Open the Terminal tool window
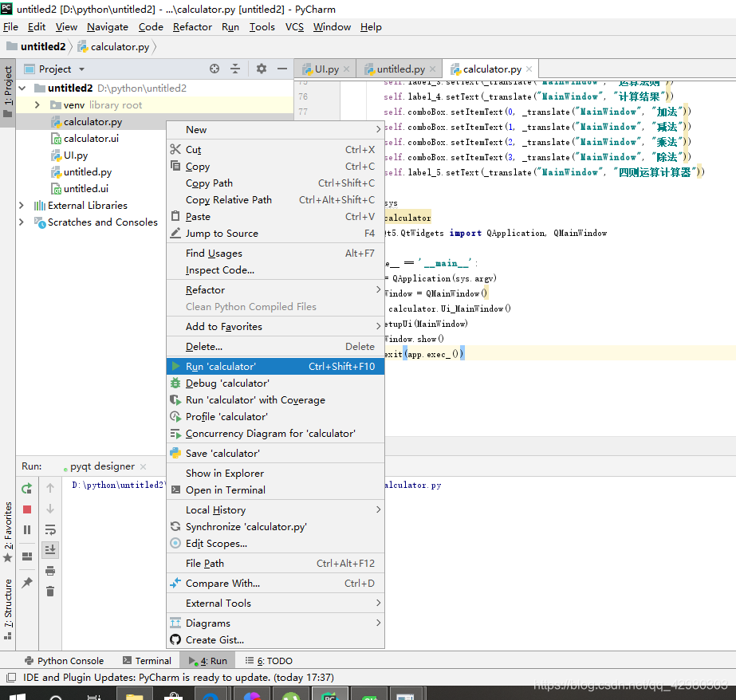Viewport: 736px width, 700px height. click(x=147, y=661)
